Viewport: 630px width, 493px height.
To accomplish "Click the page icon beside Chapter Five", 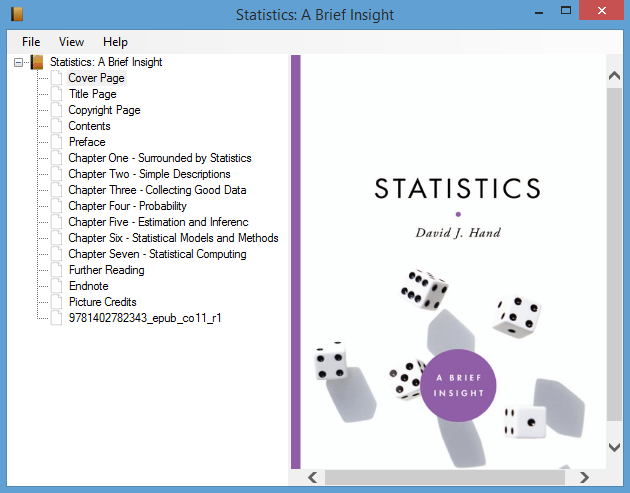I will (56, 222).
